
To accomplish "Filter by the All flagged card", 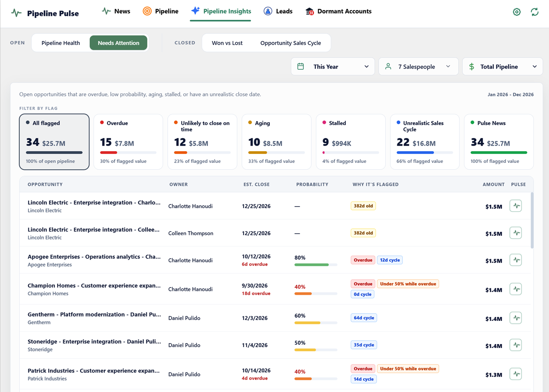I will pos(54,142).
